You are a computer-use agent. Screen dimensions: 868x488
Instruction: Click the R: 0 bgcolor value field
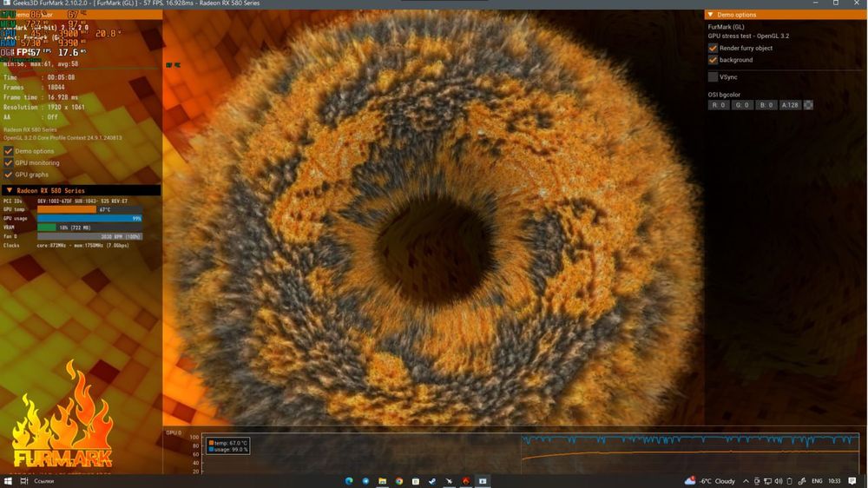(x=719, y=105)
